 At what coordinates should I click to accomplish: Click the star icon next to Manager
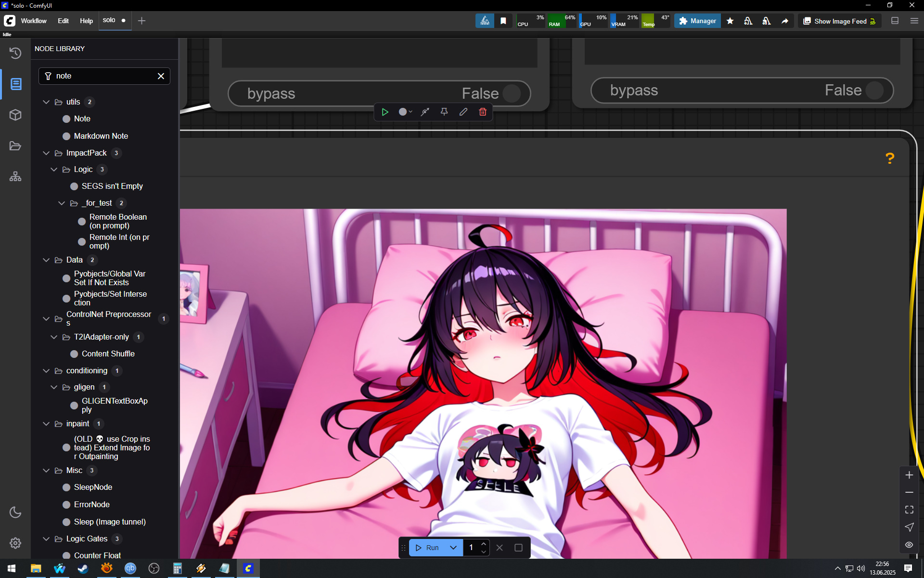click(730, 21)
